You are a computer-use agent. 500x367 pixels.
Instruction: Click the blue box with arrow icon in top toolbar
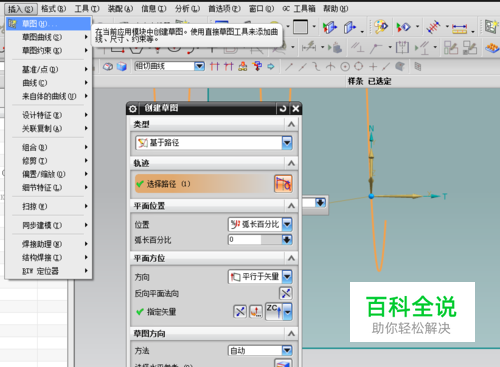(330, 27)
